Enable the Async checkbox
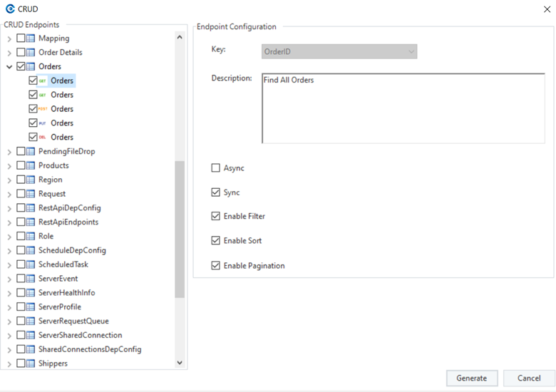Viewport: 556px width, 392px height. click(216, 168)
